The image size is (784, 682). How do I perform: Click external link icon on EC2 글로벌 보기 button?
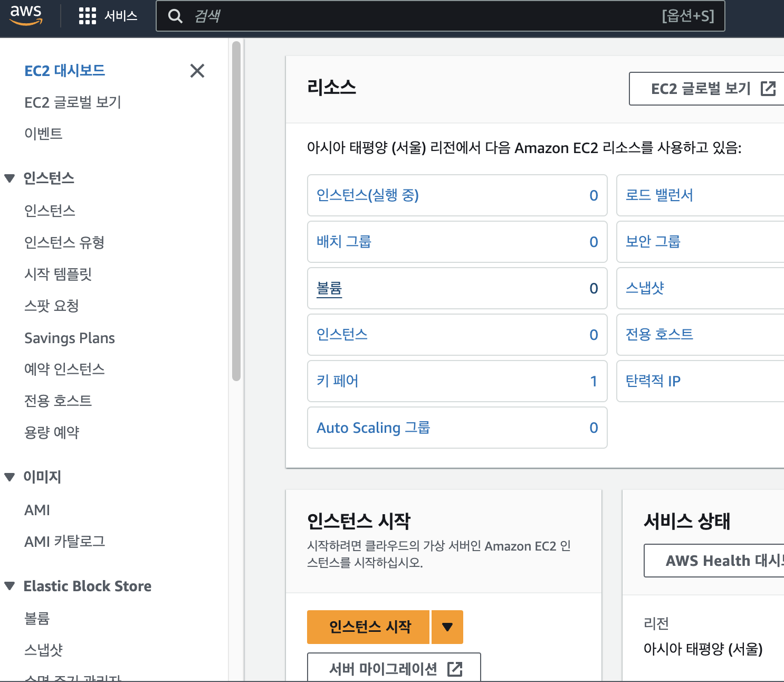pos(768,89)
